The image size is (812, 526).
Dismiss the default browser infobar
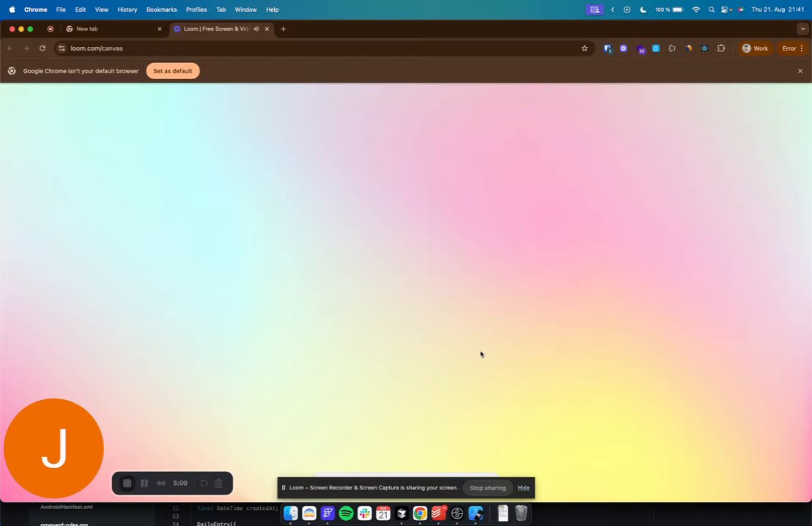(x=800, y=71)
